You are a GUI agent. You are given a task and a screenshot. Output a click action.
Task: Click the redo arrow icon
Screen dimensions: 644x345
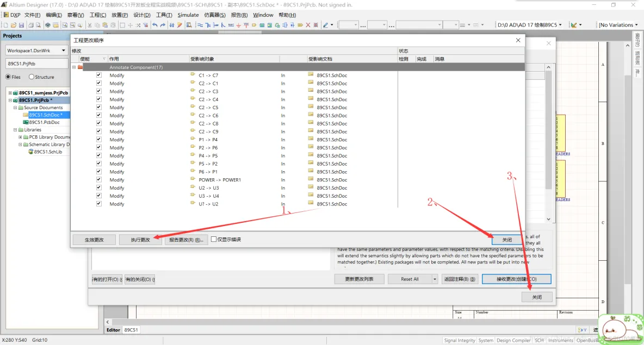(x=163, y=25)
